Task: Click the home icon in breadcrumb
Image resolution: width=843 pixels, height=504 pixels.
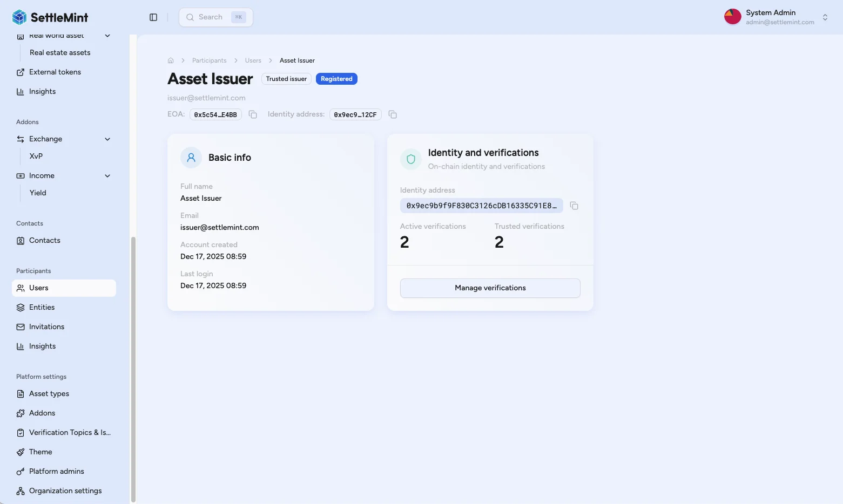Action: 171,60
